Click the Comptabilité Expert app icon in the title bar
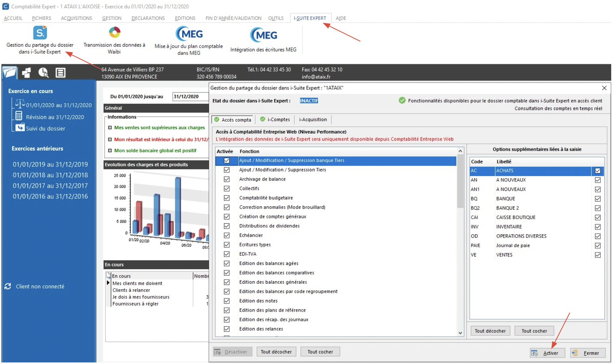Screen dimensions: 614x364 pos(5,6)
